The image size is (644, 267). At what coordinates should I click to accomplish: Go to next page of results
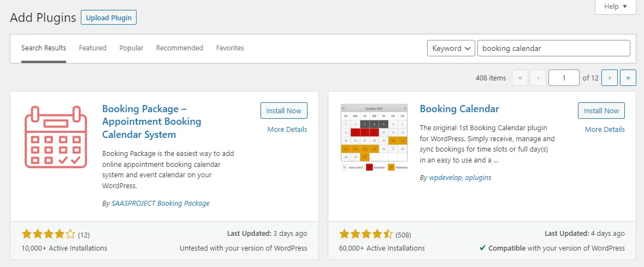click(x=610, y=78)
